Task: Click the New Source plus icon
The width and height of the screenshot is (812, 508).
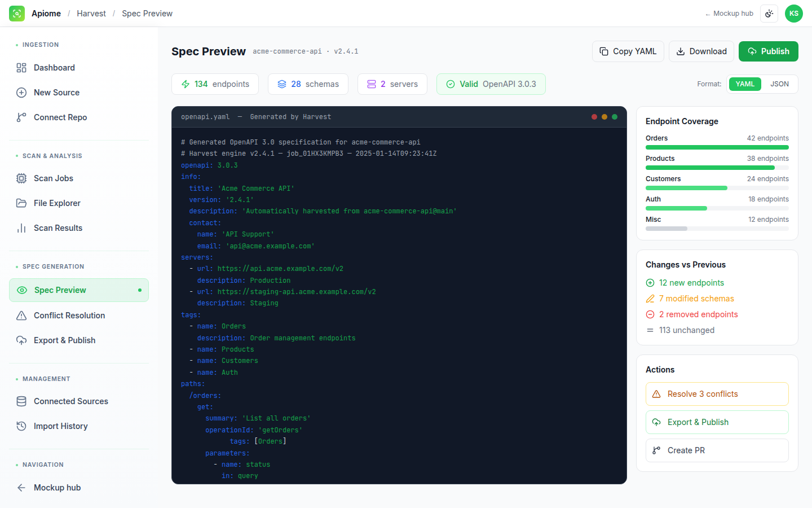Action: [21, 93]
